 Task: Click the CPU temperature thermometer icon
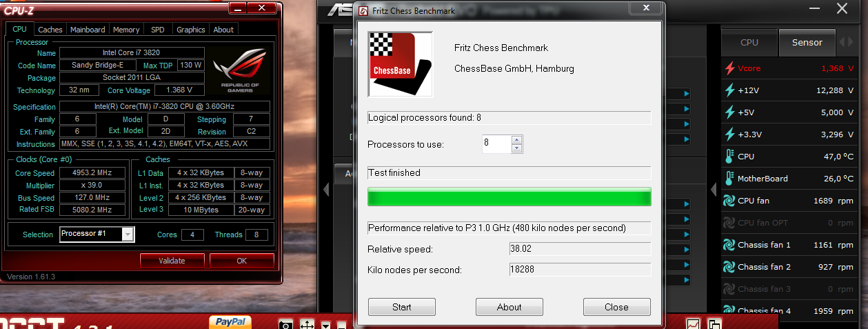coord(729,157)
